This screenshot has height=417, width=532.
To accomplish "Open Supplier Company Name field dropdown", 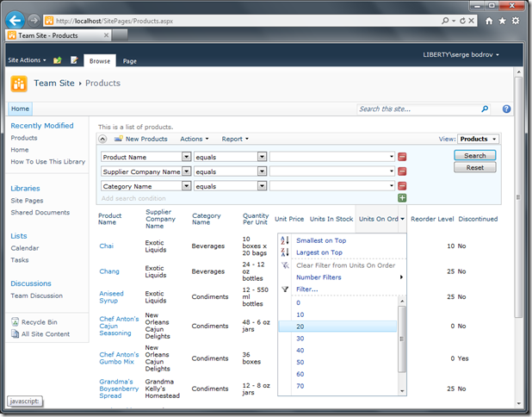I will tap(186, 171).
